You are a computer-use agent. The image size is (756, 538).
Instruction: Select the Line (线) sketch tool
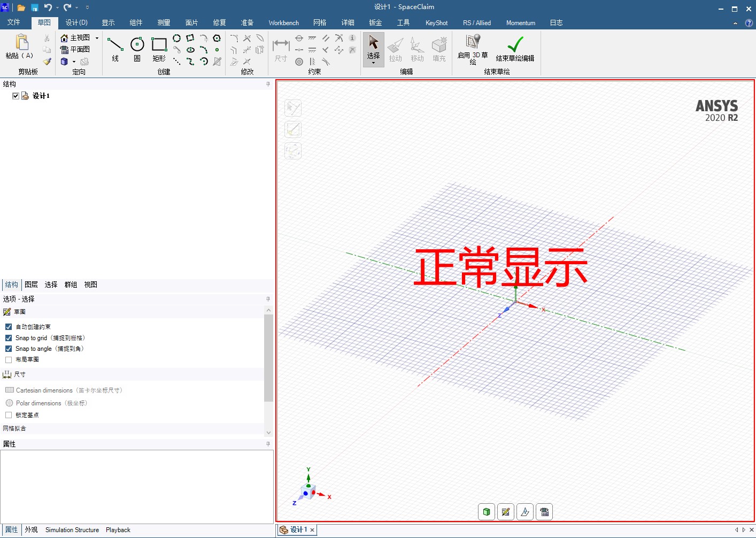click(x=115, y=49)
